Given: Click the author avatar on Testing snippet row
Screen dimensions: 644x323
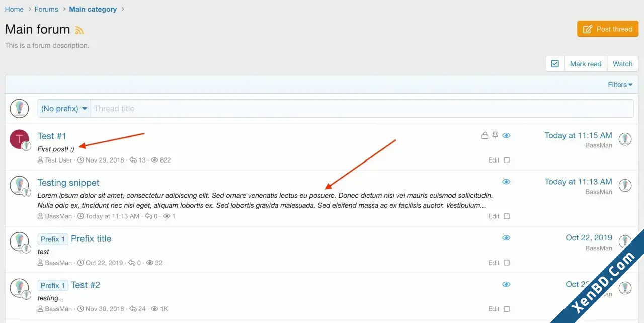Looking at the screenshot, I should point(19,185).
